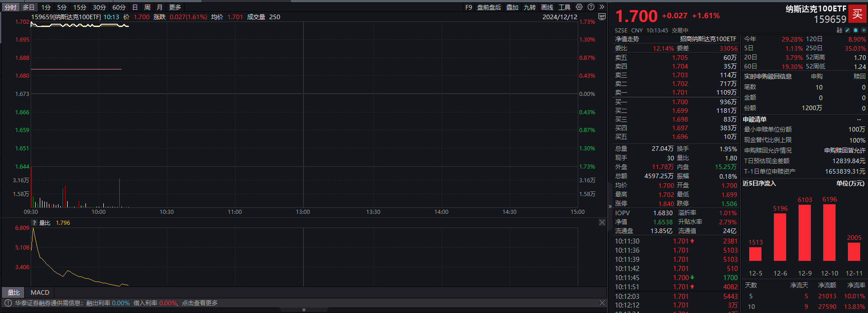Click the 12-10 net inflow red bar
This screenshot has height=313, width=868.
829,233
